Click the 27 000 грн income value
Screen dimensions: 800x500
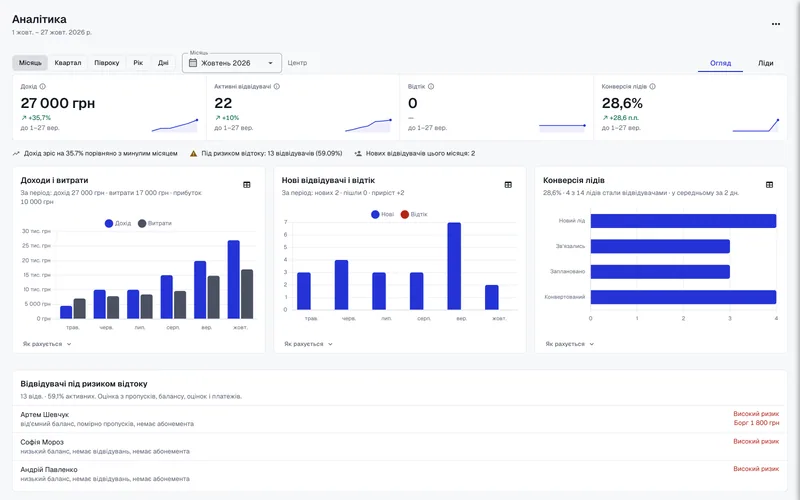point(58,104)
